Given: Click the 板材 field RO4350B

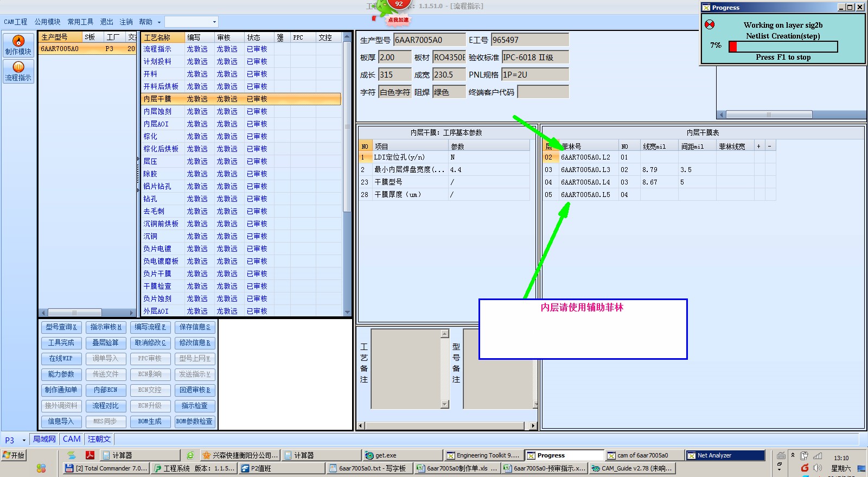Looking at the screenshot, I should click(x=449, y=57).
